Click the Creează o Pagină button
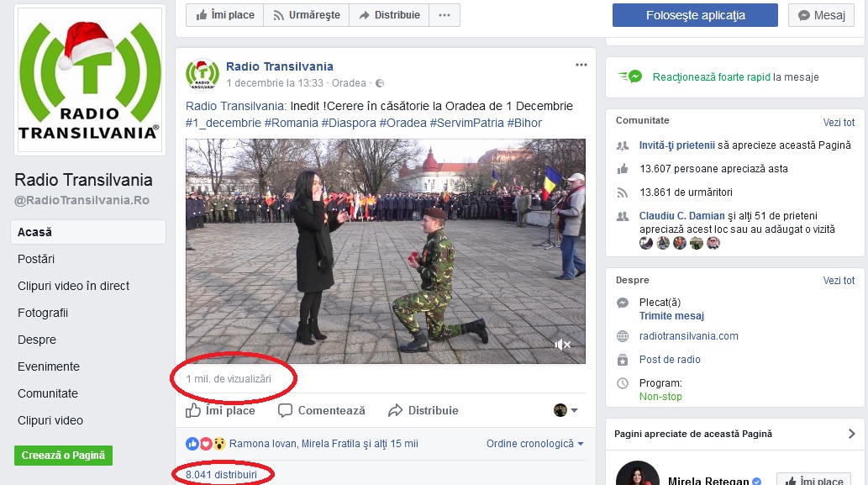868x485 pixels. (63, 455)
